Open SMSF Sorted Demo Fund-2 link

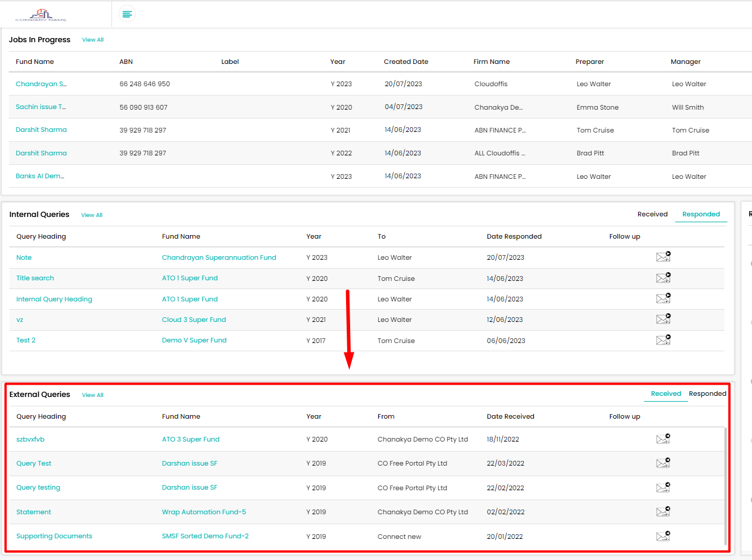(205, 536)
